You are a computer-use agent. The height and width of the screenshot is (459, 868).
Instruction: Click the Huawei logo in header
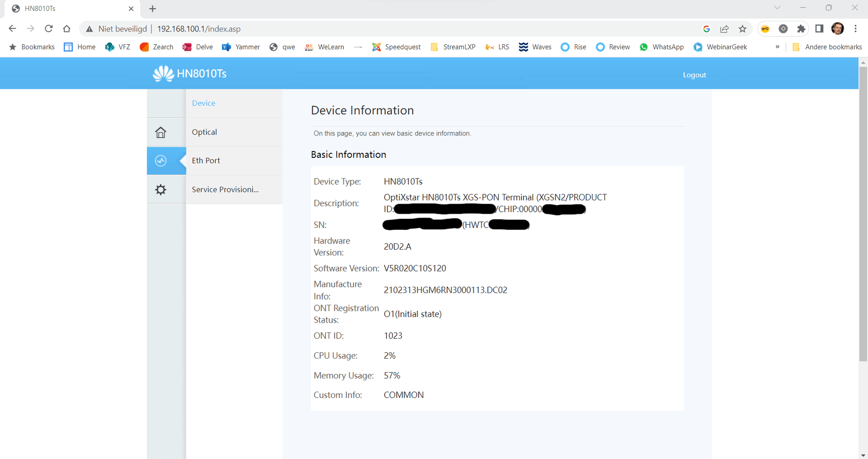(163, 73)
